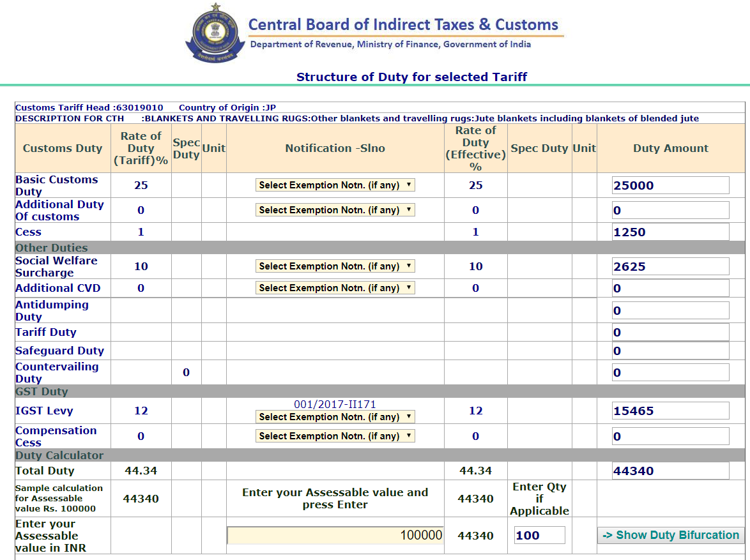Click IGST Levy amount field 15465
This screenshot has height=560, width=750.
[671, 411]
